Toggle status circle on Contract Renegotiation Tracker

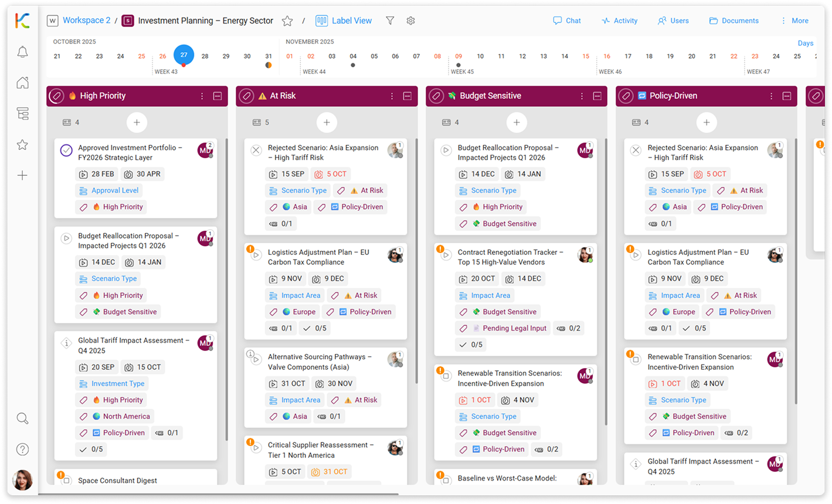[446, 256]
